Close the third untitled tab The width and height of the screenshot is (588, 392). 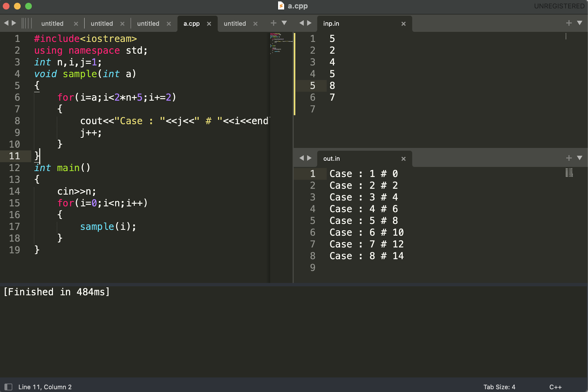coord(169,24)
